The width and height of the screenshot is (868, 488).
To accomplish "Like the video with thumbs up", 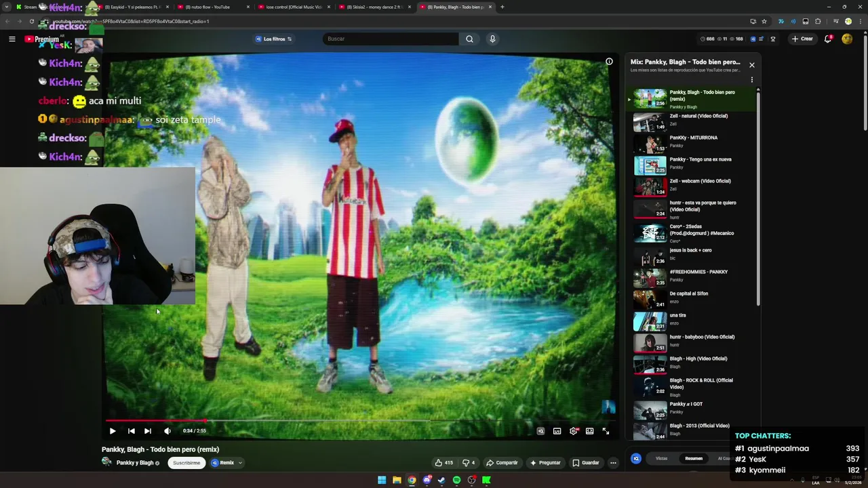I will [443, 463].
